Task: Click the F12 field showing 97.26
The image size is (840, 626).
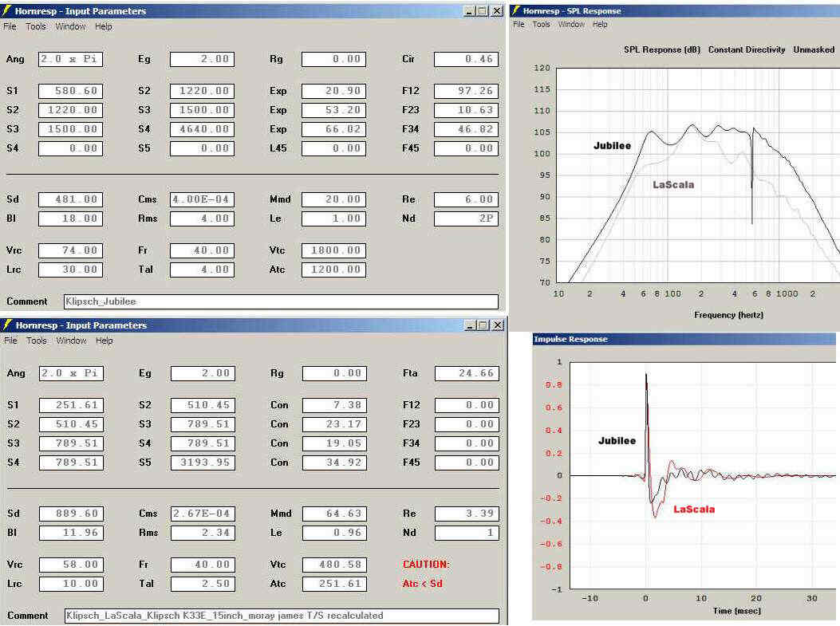Action: [x=466, y=91]
